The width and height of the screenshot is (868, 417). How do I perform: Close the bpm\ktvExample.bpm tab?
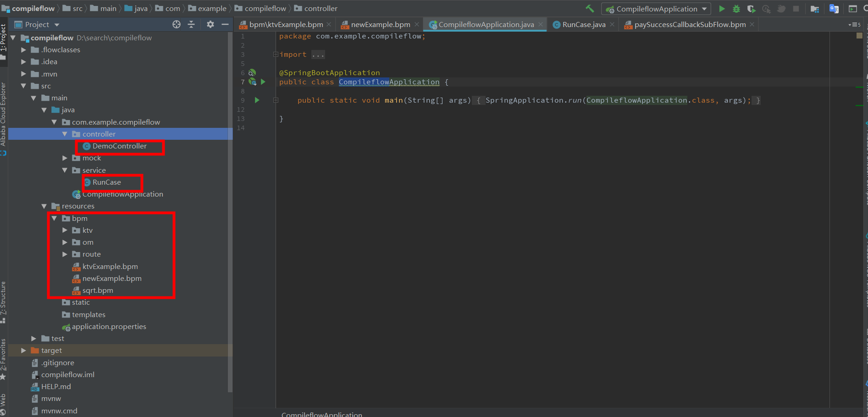[329, 25]
